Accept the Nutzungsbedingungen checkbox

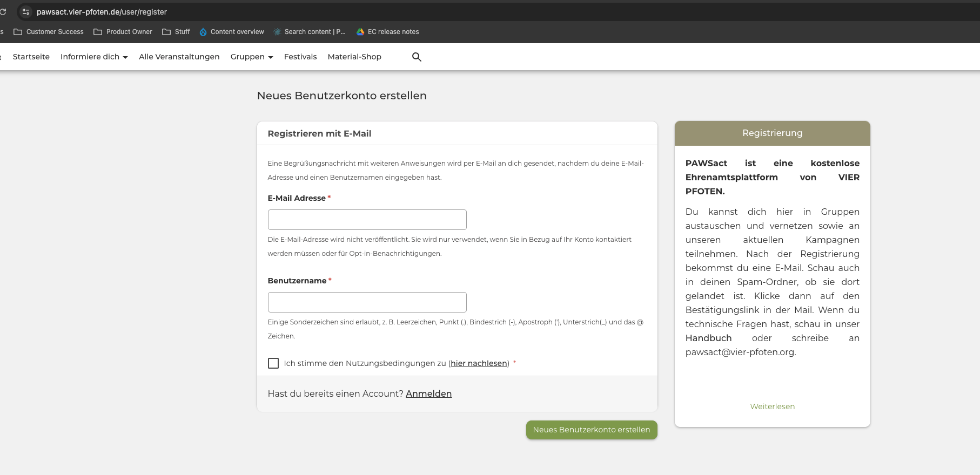coord(273,363)
